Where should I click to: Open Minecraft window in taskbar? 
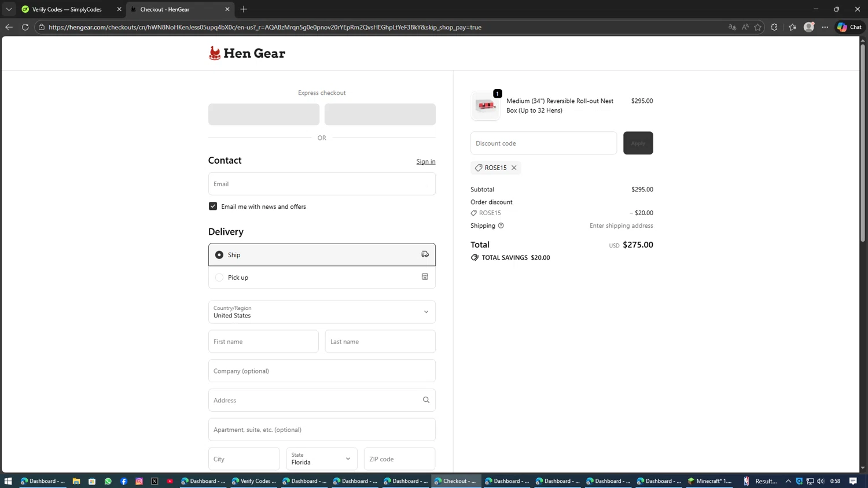(x=709, y=481)
